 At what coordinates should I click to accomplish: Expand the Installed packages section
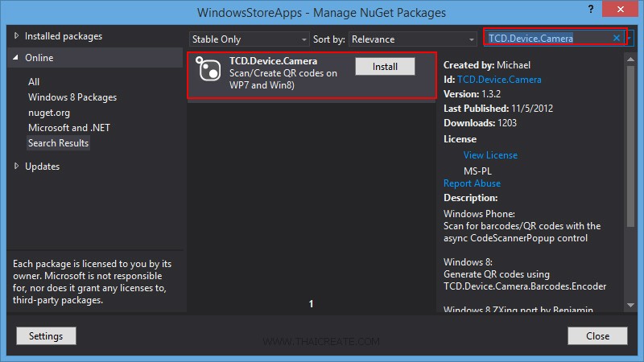pyautogui.click(x=16, y=35)
